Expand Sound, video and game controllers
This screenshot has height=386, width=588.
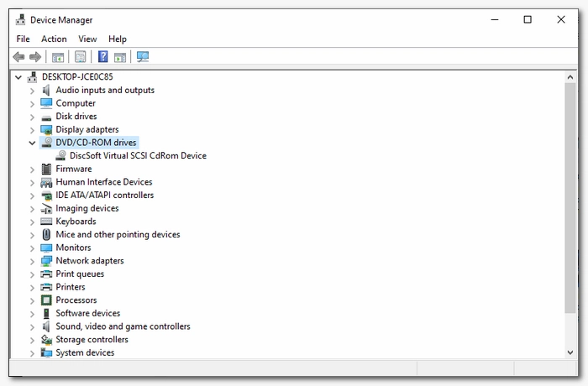[x=32, y=326]
